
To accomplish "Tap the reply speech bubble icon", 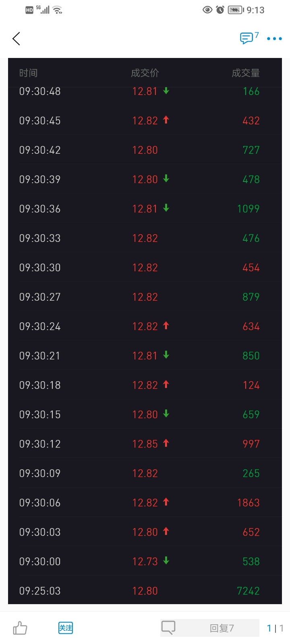I will tap(168, 627).
